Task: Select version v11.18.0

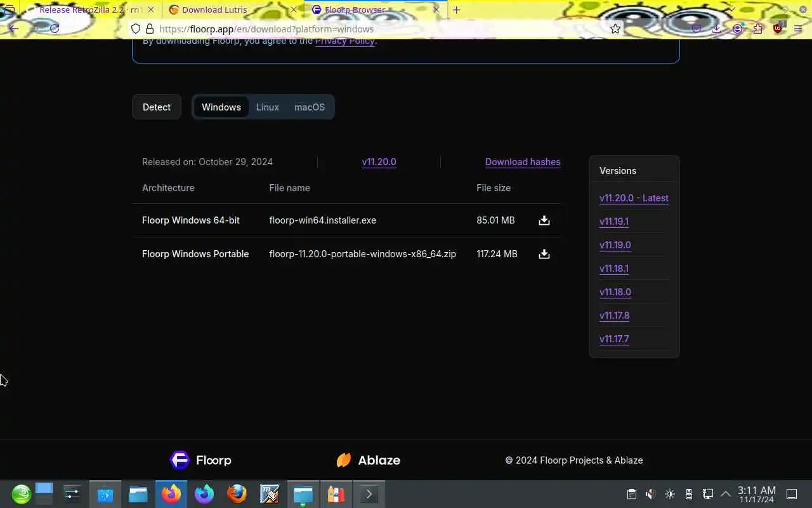Action: coord(615,292)
